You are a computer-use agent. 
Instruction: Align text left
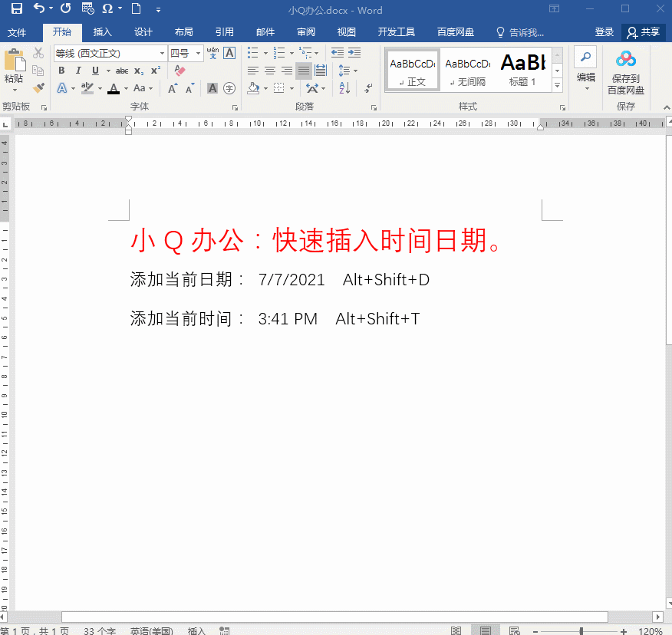tap(253, 71)
